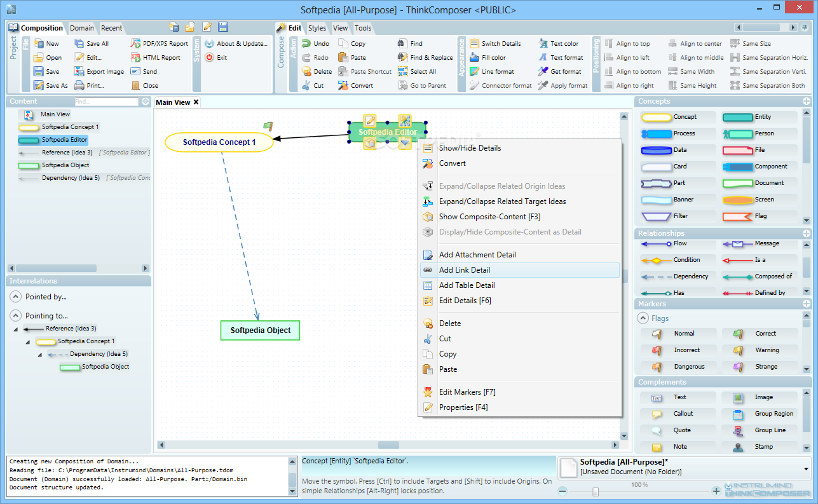Collapse the Softpedia Concept 1 tree node

coord(27,342)
